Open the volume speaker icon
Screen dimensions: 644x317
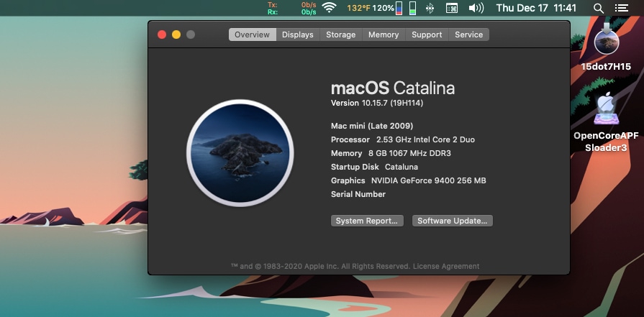coord(476,8)
